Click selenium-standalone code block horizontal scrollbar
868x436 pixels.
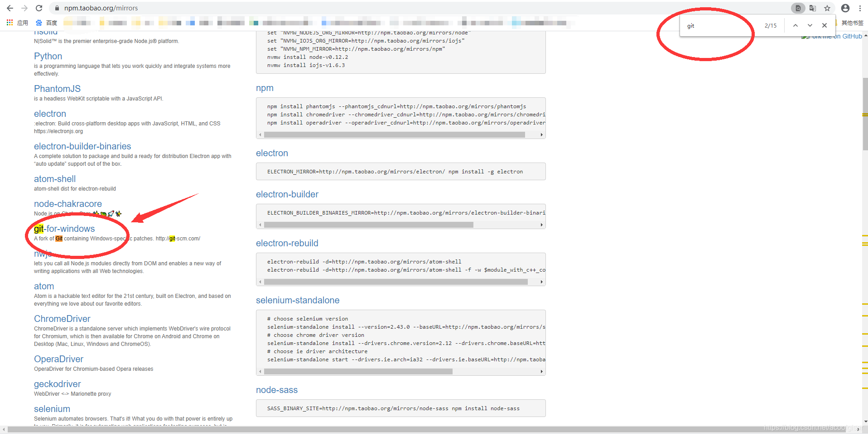[358, 371]
